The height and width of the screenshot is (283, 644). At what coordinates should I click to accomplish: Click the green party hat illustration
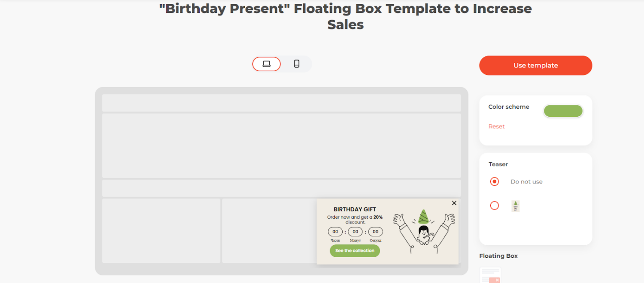tap(423, 216)
